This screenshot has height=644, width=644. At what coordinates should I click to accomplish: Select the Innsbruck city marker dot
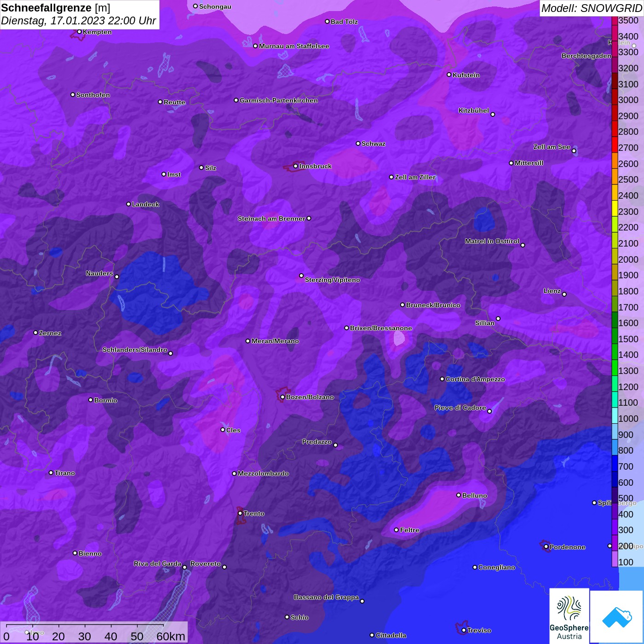coord(295,166)
